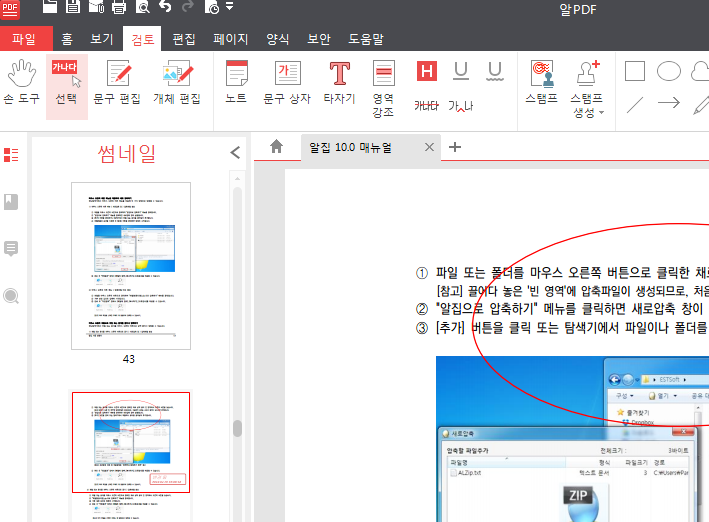Print the document from quick toolbar
The image size is (709, 522).
(x=119, y=6)
